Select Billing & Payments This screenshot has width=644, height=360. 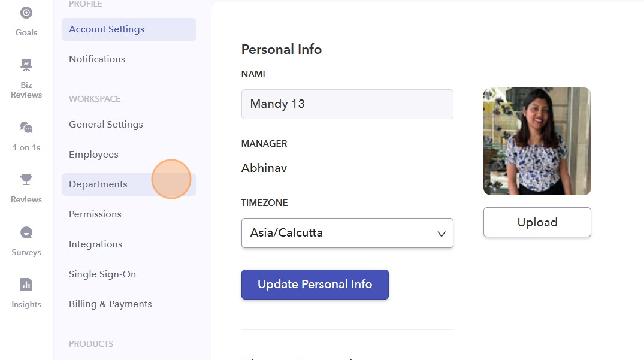pos(110,304)
